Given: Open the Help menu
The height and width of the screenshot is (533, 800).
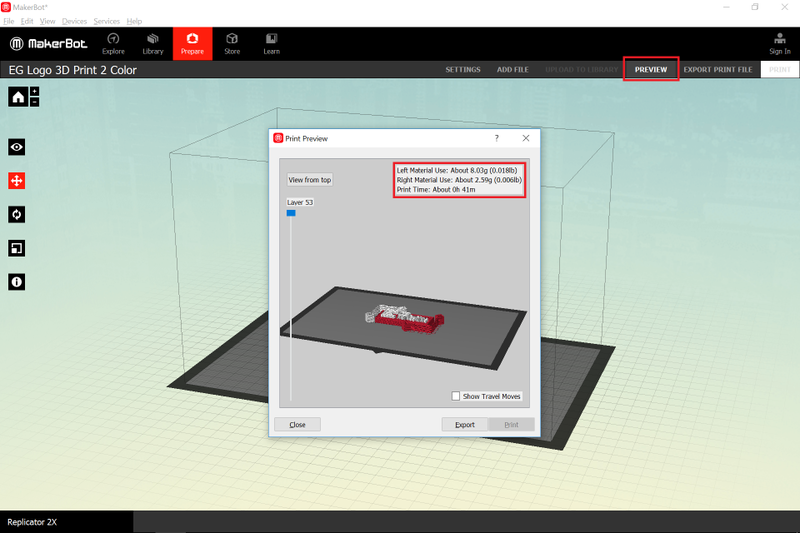Looking at the screenshot, I should pos(134,21).
